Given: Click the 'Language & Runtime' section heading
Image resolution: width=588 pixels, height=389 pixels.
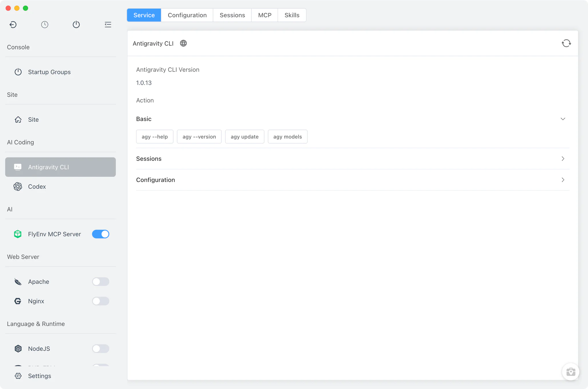Looking at the screenshot, I should click(x=36, y=324).
